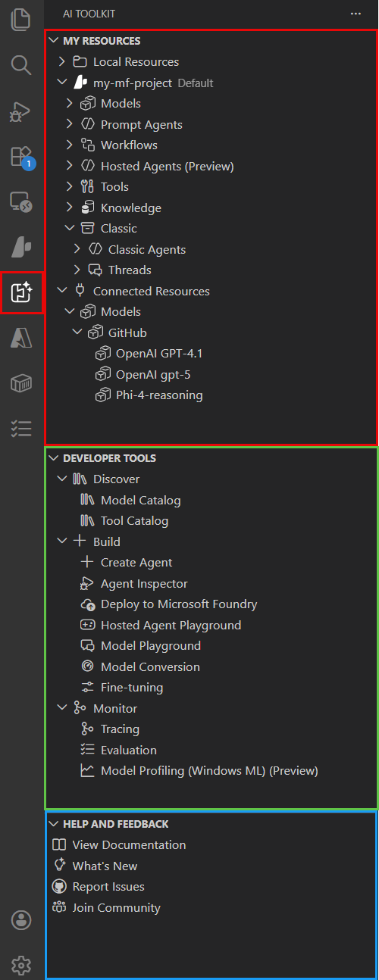The image size is (379, 980).
Task: Open Run and Debug view
Action: point(21,111)
